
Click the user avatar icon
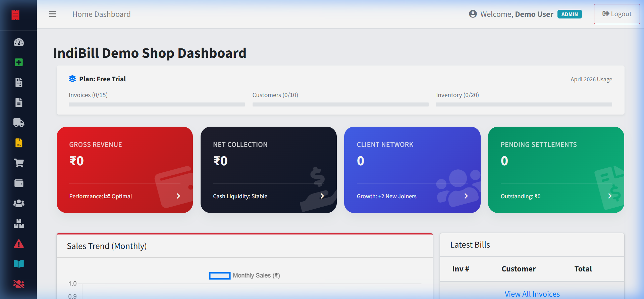[x=473, y=14]
